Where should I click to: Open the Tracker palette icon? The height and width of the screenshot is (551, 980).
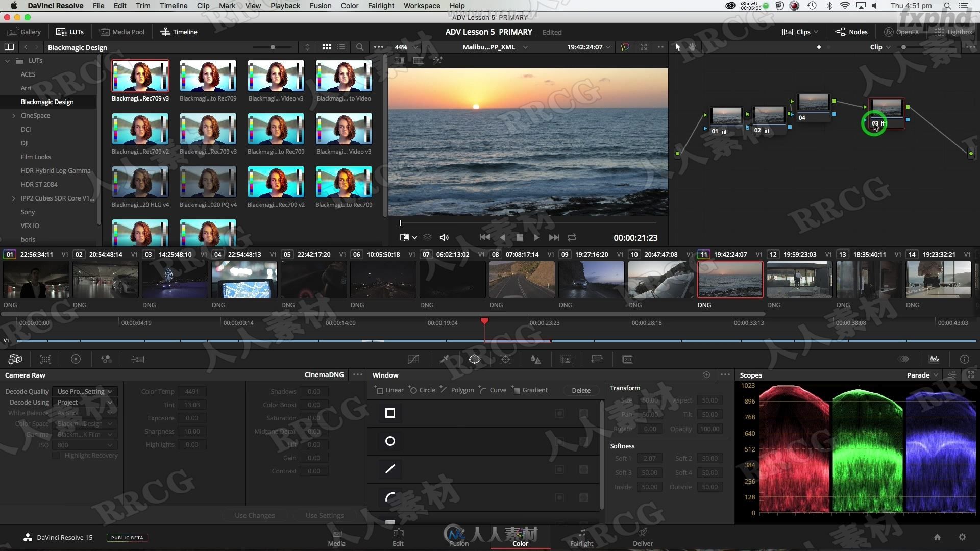(x=505, y=359)
